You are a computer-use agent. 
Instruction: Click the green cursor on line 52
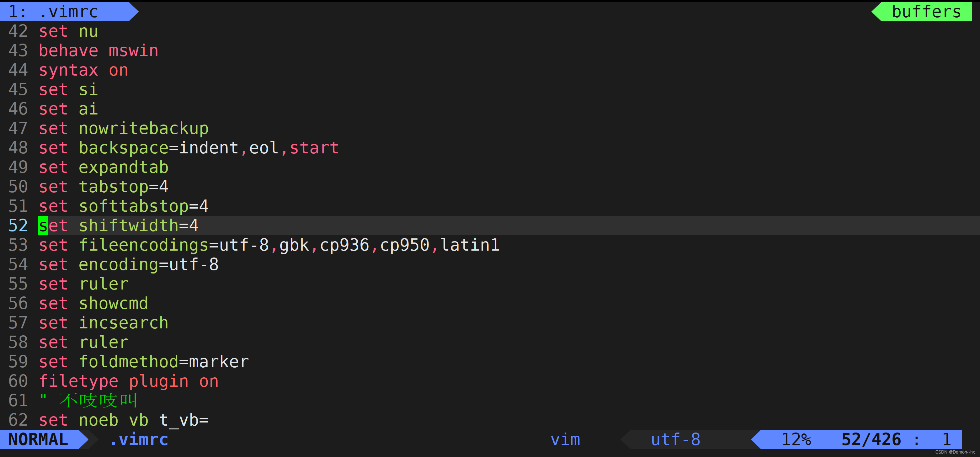pos(43,226)
